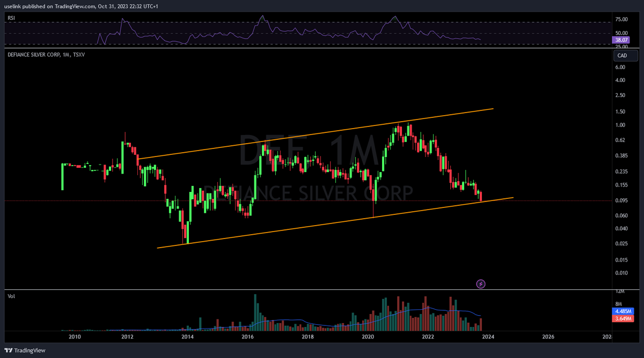This screenshot has height=358, width=644.
Task: Click the RSI value 38.07 label
Action: click(x=621, y=40)
